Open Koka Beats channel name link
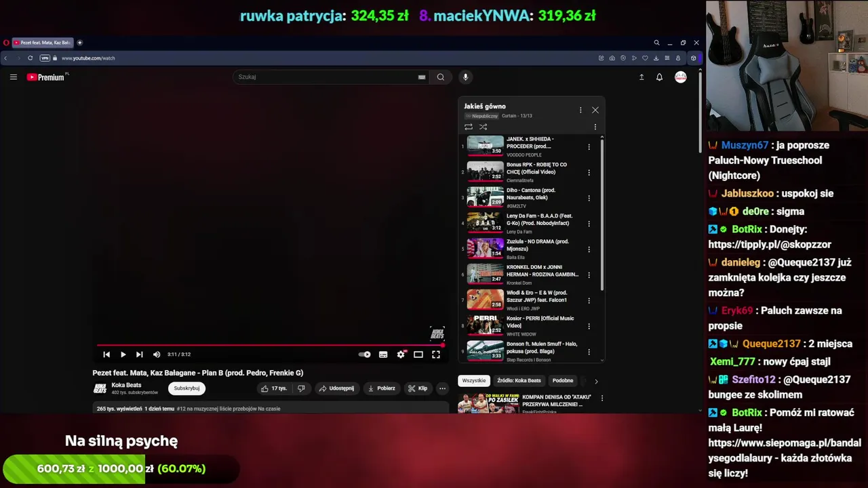 pos(126,385)
